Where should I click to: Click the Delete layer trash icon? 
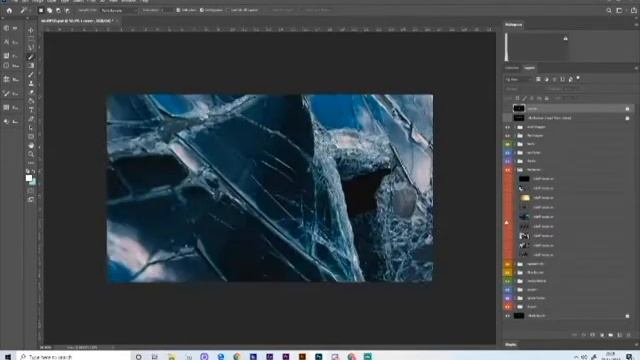[629, 335]
